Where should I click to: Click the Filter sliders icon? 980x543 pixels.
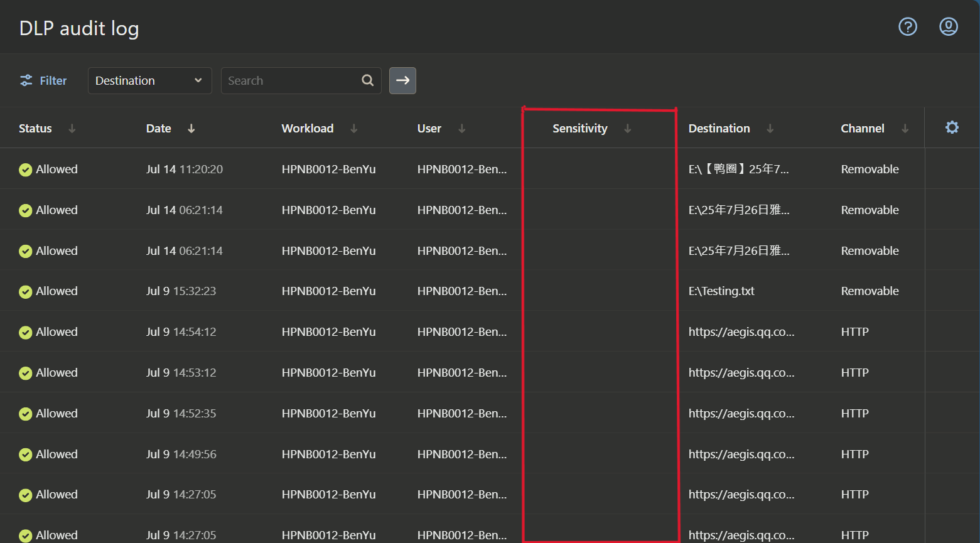click(26, 80)
